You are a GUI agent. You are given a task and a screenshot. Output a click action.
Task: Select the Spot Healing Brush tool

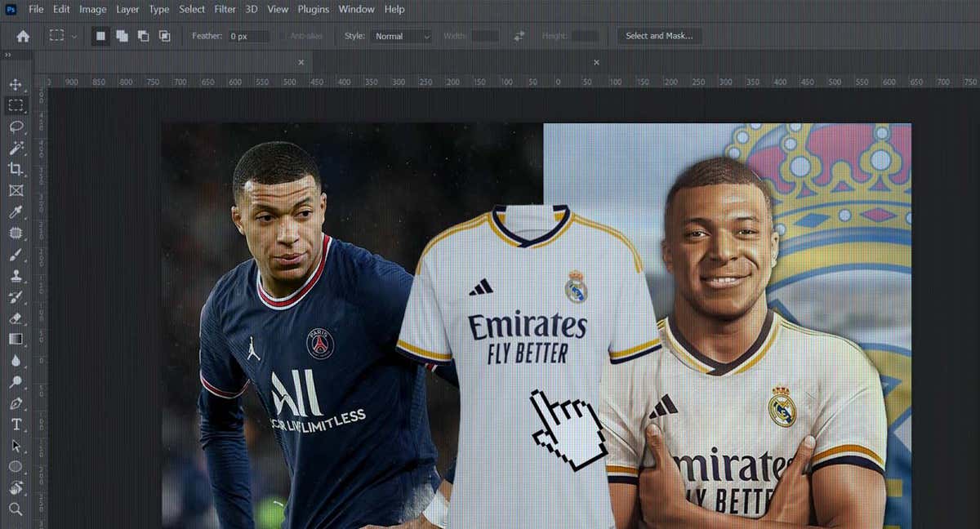pos(16,233)
